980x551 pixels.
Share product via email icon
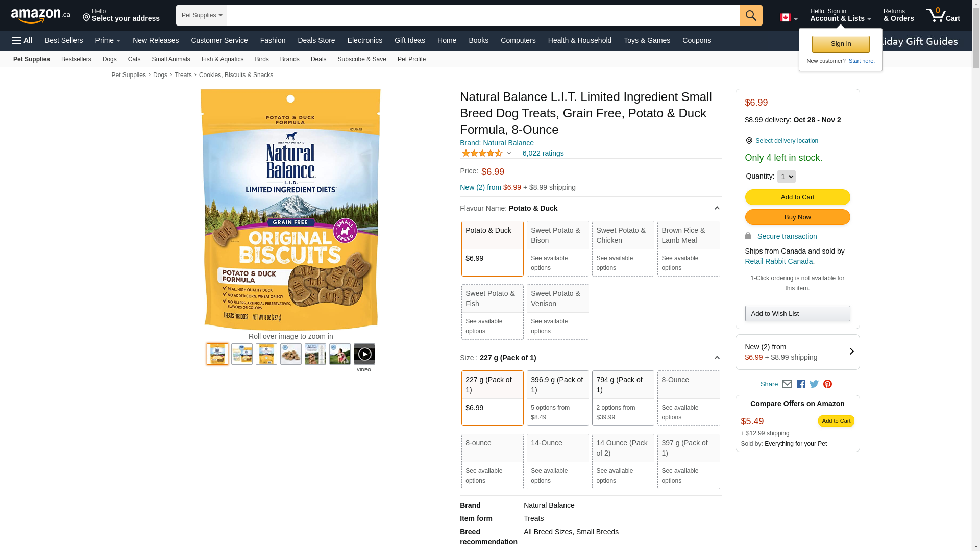(787, 384)
